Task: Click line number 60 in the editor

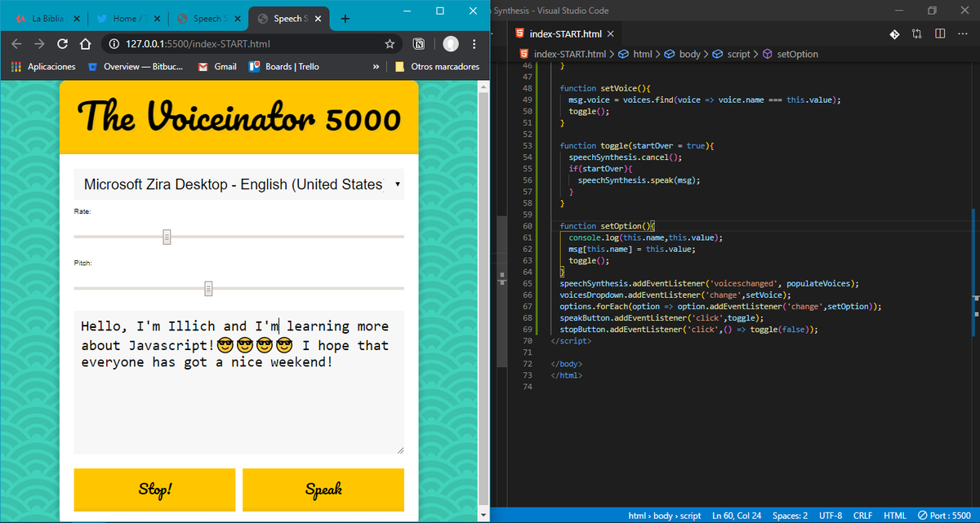Action: pos(527,226)
